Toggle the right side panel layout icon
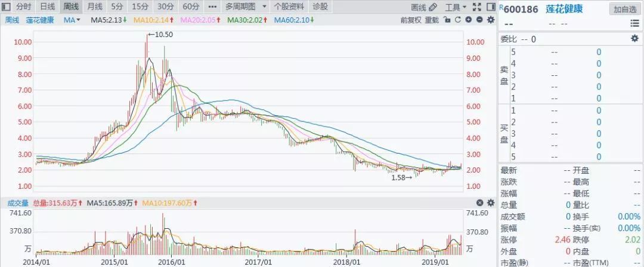The height and width of the screenshot is (267, 644). 491,7
